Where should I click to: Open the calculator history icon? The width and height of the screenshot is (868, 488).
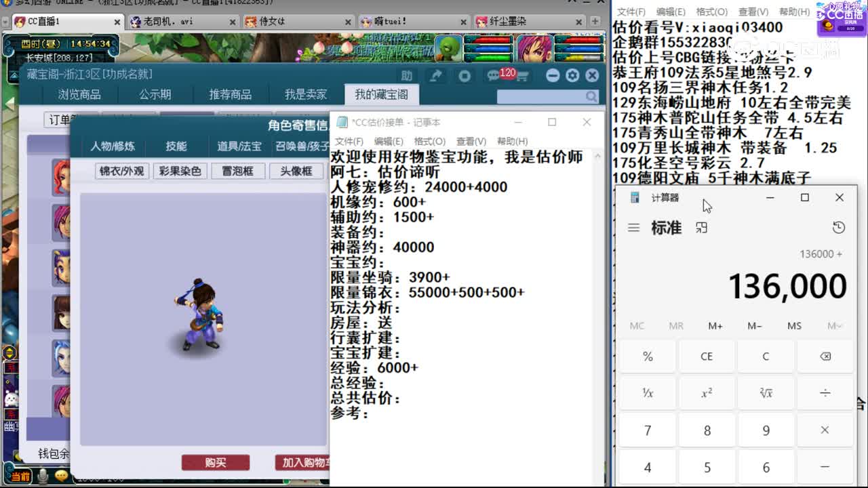click(x=839, y=228)
